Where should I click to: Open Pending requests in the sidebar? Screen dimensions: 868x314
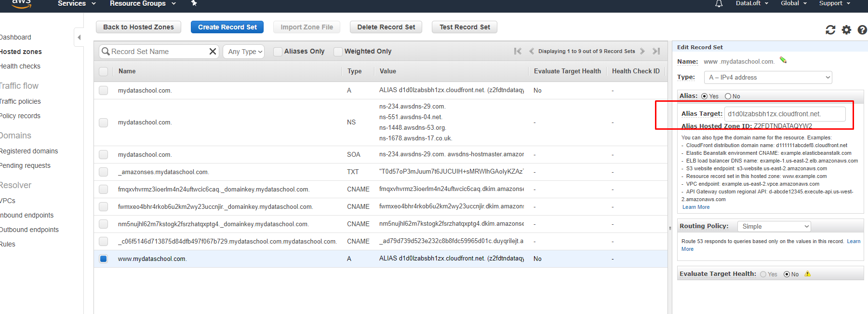(25, 165)
